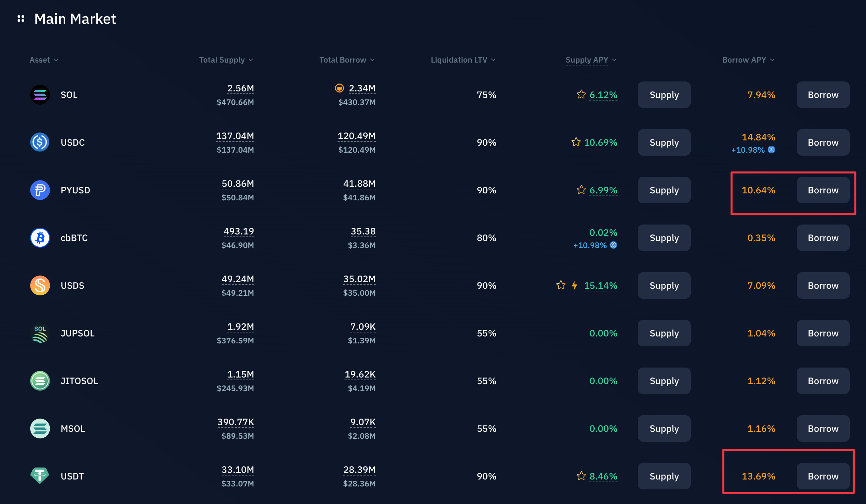
Task: Click MSOL total supply 390.77K
Action: (x=236, y=422)
